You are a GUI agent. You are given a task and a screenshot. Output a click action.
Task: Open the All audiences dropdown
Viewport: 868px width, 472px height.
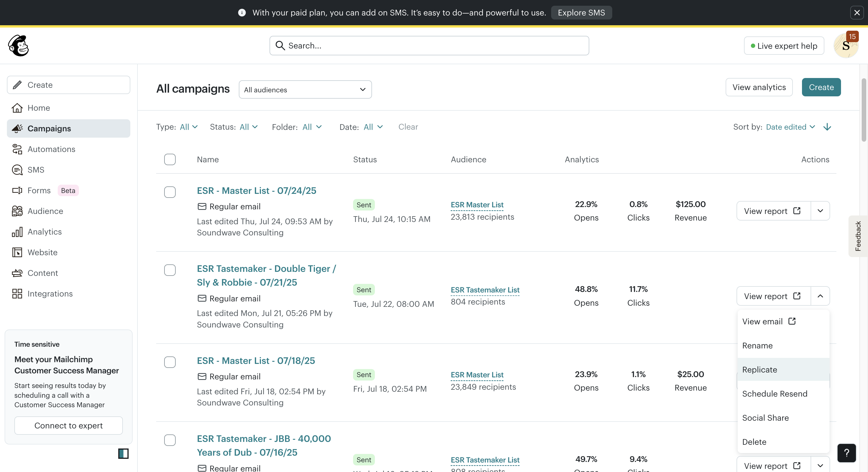tap(305, 89)
